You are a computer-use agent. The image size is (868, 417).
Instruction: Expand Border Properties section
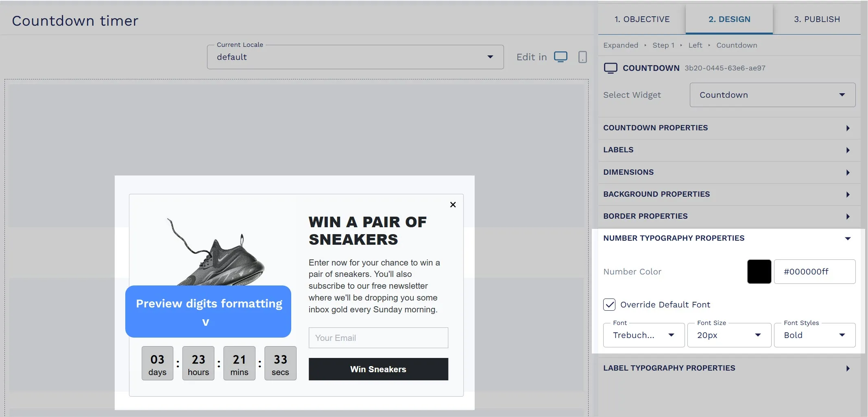pos(729,216)
